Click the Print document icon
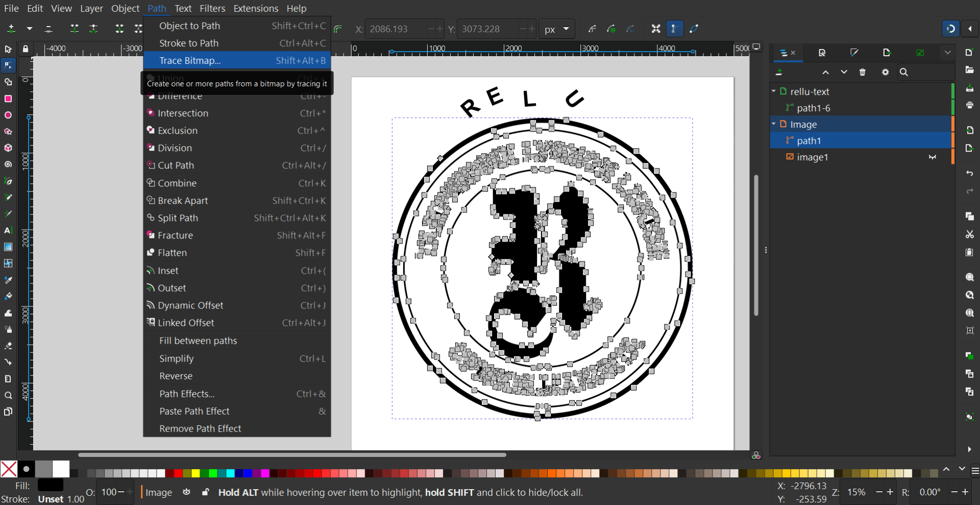The width and height of the screenshot is (980, 505). click(x=969, y=105)
